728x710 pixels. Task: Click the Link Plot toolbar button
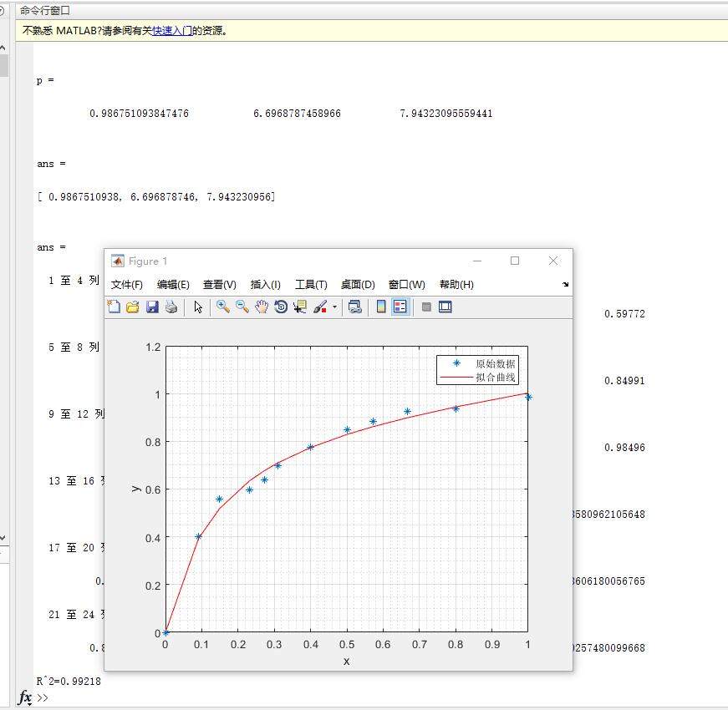click(354, 307)
